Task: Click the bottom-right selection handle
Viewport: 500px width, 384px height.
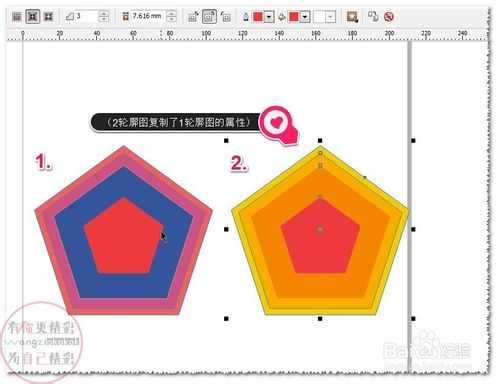Action: point(413,319)
